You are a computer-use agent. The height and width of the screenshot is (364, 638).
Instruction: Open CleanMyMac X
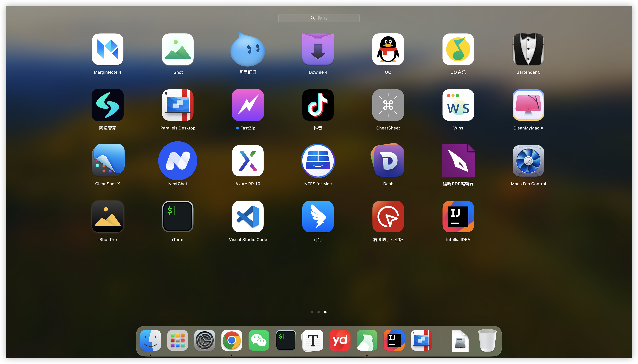pos(528,105)
